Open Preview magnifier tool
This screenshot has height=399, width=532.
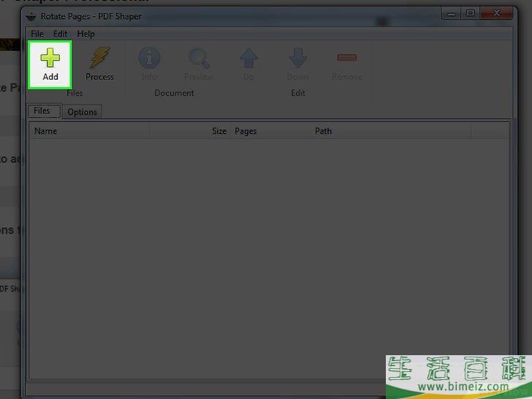click(x=199, y=58)
